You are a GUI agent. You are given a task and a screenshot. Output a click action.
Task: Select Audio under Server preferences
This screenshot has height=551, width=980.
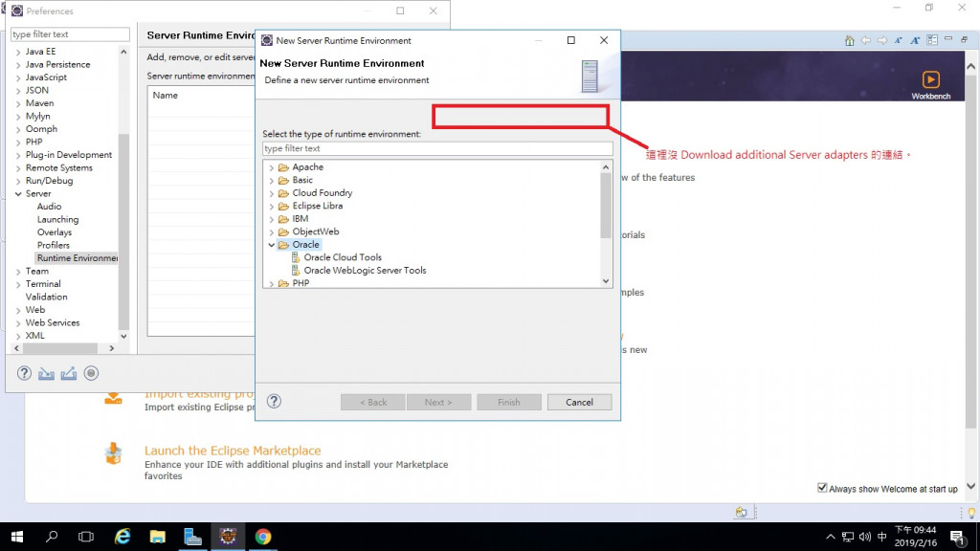pos(49,207)
